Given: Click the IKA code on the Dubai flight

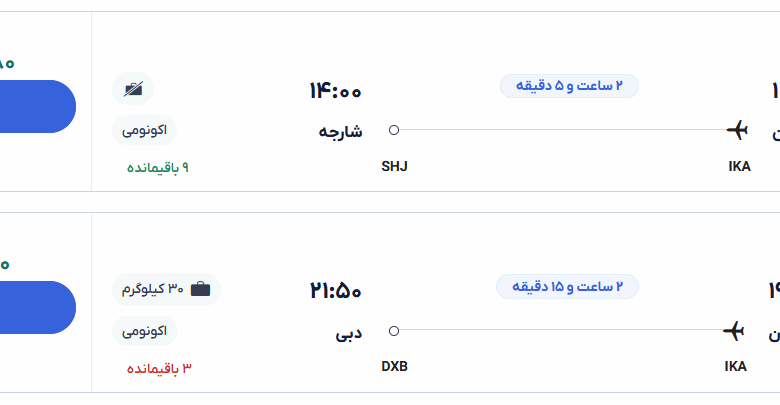Looking at the screenshot, I should point(735,366).
